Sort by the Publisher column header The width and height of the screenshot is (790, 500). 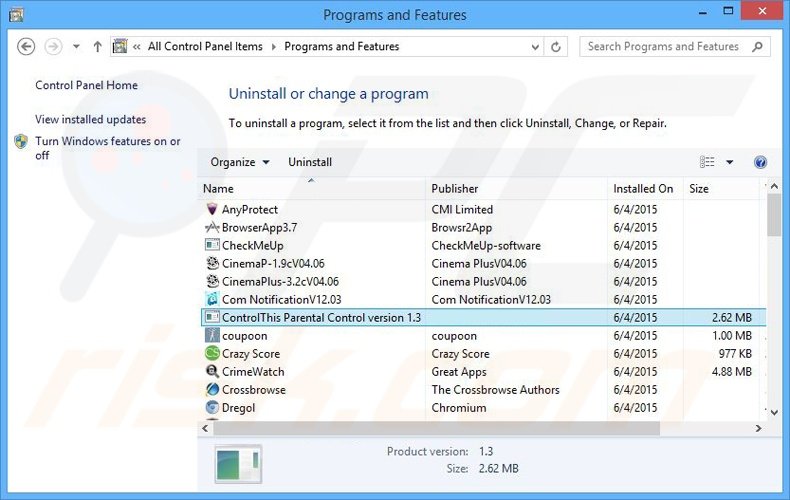point(516,189)
